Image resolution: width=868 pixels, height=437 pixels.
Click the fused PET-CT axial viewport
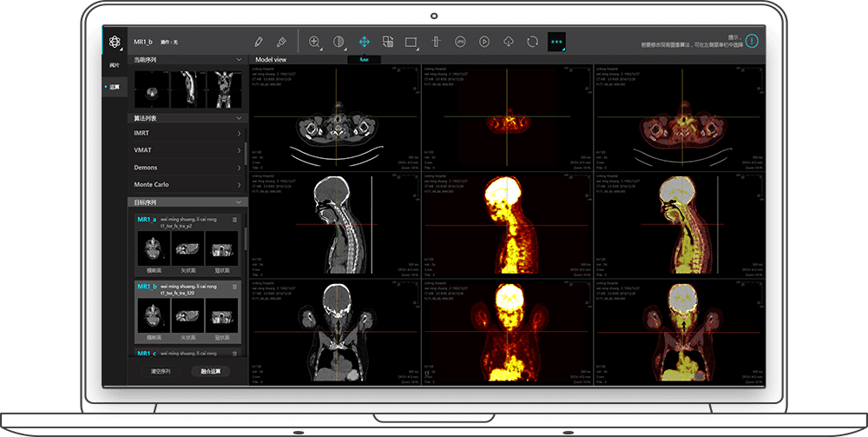pyautogui.click(x=680, y=117)
